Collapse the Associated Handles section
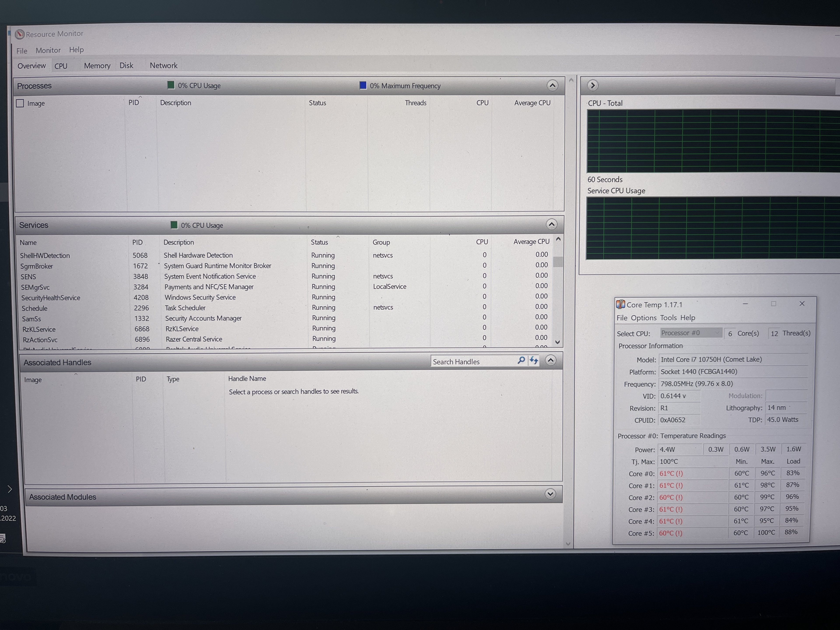This screenshot has width=840, height=630. tap(550, 360)
